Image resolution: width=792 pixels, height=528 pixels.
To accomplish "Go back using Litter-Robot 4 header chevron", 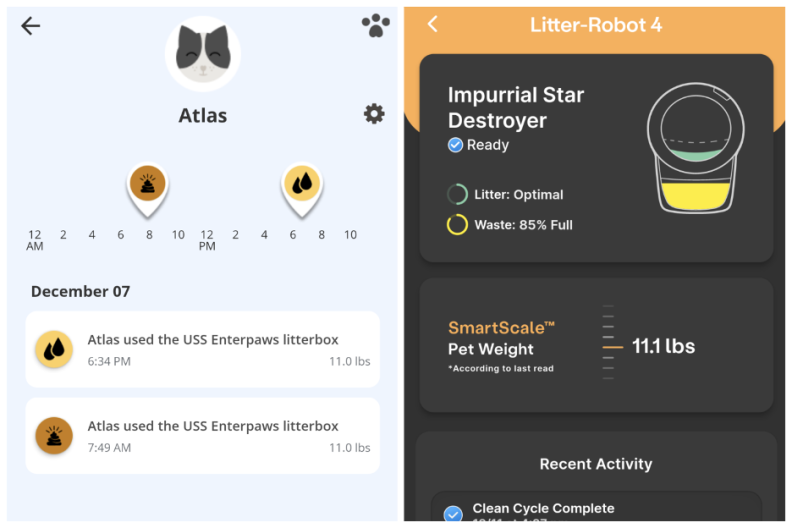I will click(x=432, y=24).
